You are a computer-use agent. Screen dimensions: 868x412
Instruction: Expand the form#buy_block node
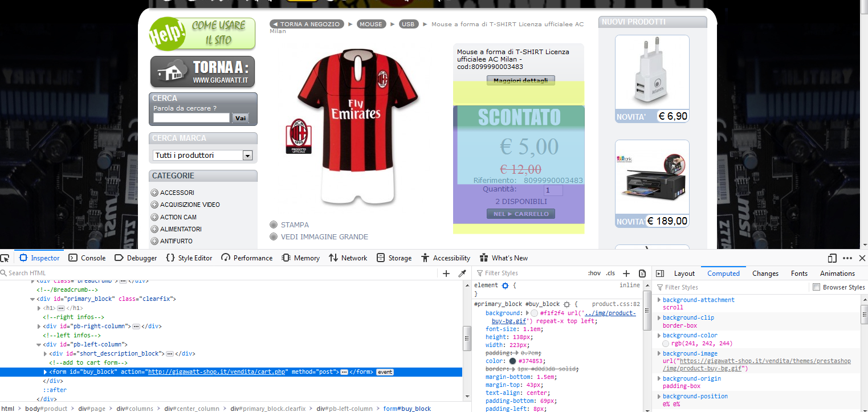click(45, 372)
